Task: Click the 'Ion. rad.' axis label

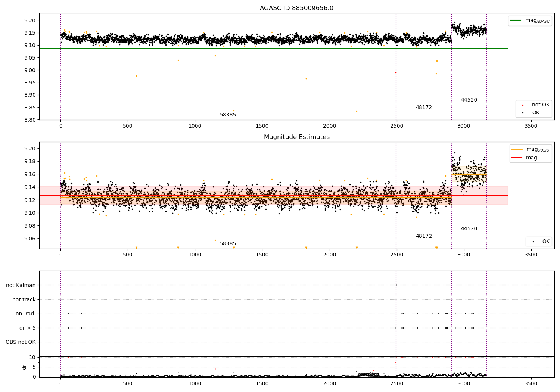Action: [x=25, y=314]
